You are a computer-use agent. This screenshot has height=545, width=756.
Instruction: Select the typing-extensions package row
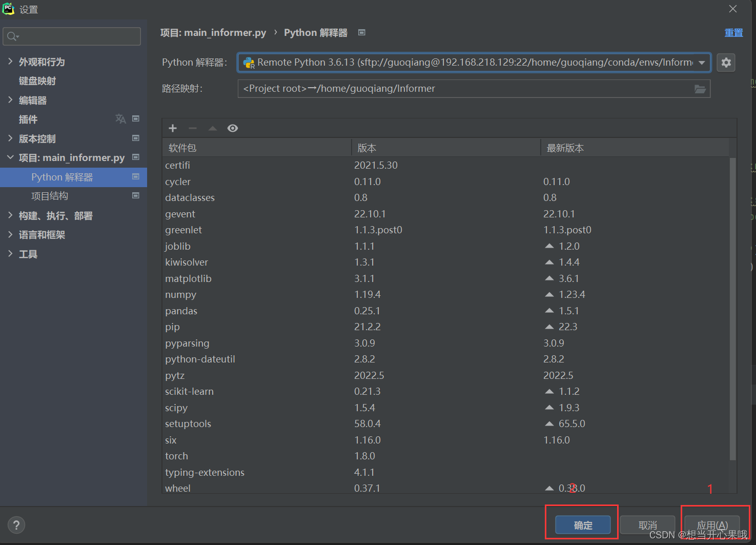(x=446, y=472)
